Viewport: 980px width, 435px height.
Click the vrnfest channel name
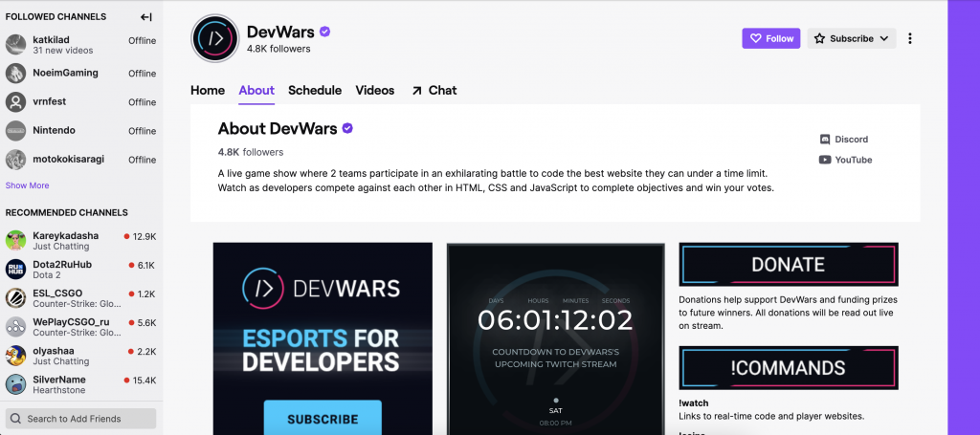50,101
